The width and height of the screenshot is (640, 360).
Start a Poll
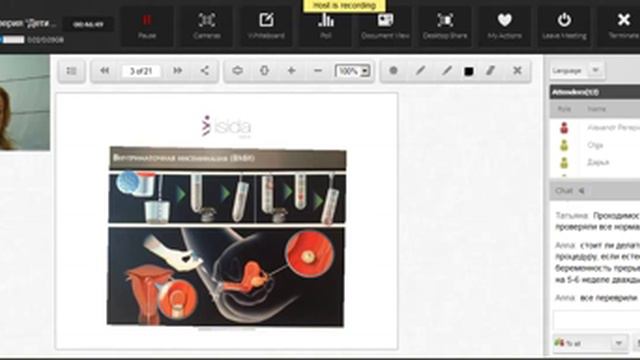point(326,26)
